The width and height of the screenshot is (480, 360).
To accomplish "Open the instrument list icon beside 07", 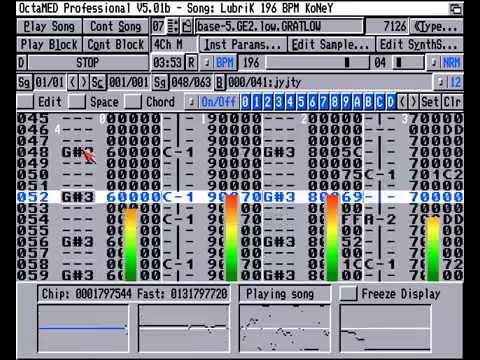I will [173, 26].
